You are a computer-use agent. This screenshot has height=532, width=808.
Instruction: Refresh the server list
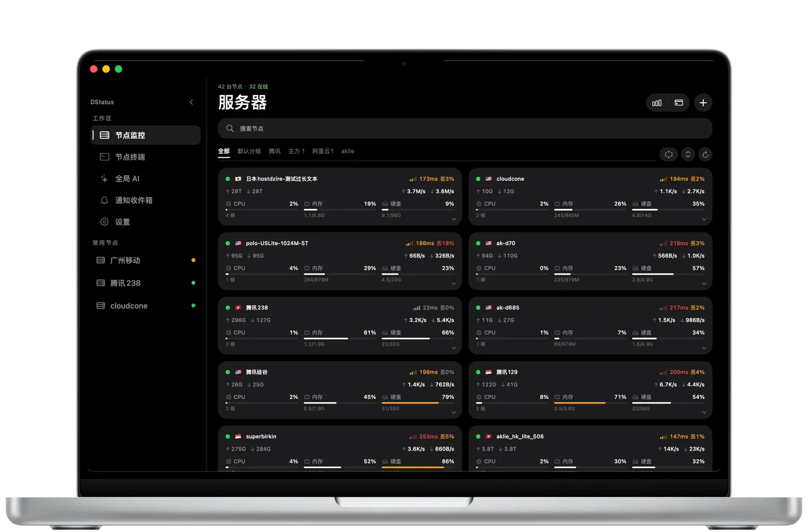click(x=705, y=154)
